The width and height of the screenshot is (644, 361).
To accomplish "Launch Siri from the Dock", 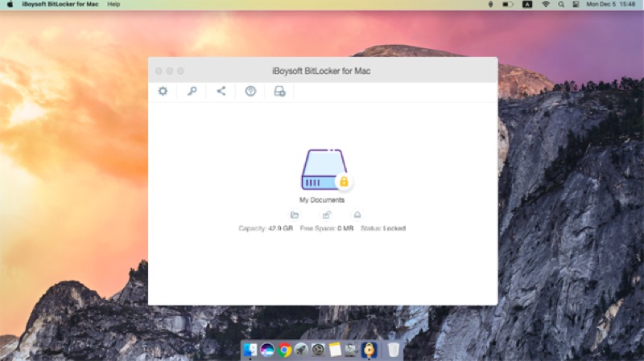I will tap(267, 350).
